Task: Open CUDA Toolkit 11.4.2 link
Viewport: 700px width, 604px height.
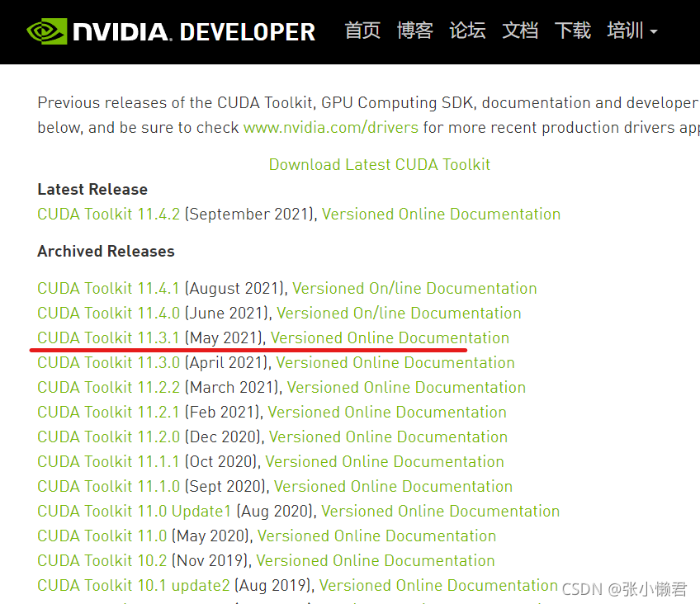Action: pos(108,214)
